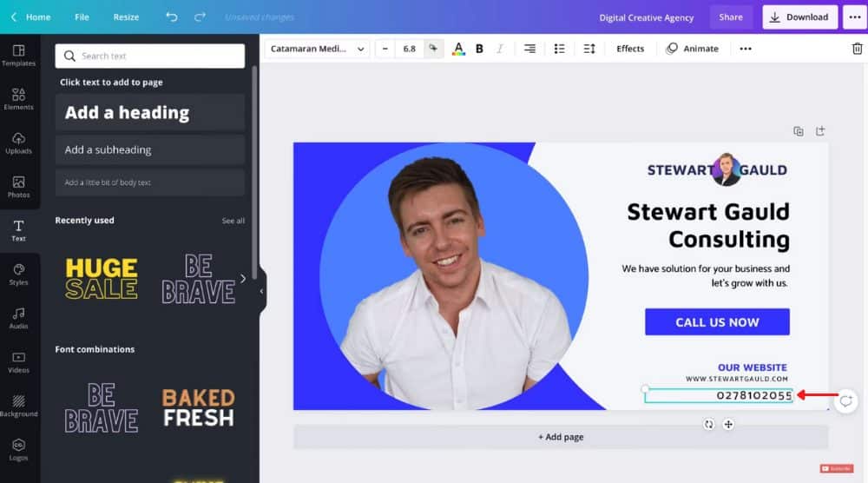868x483 pixels.
Task: Click the Digital Creative Agency title
Action: point(646,17)
